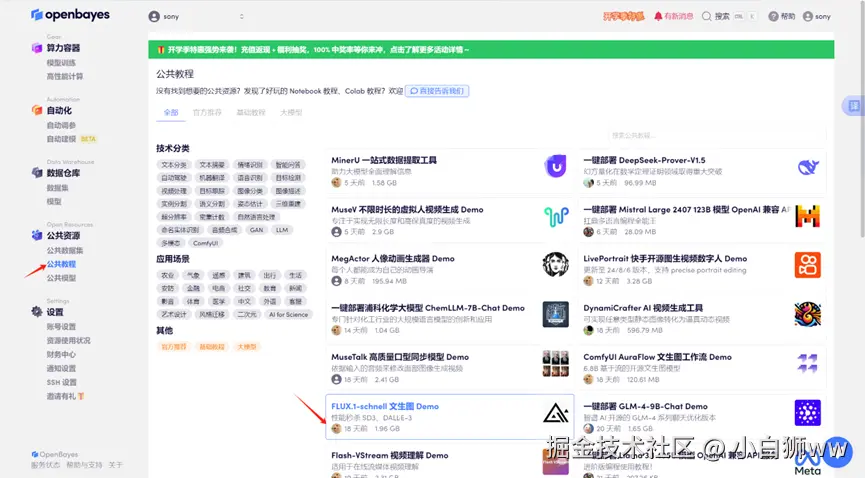Image resolution: width=865 pixels, height=478 pixels.
Task: Focus the public tutorial search field
Action: [x=716, y=135]
